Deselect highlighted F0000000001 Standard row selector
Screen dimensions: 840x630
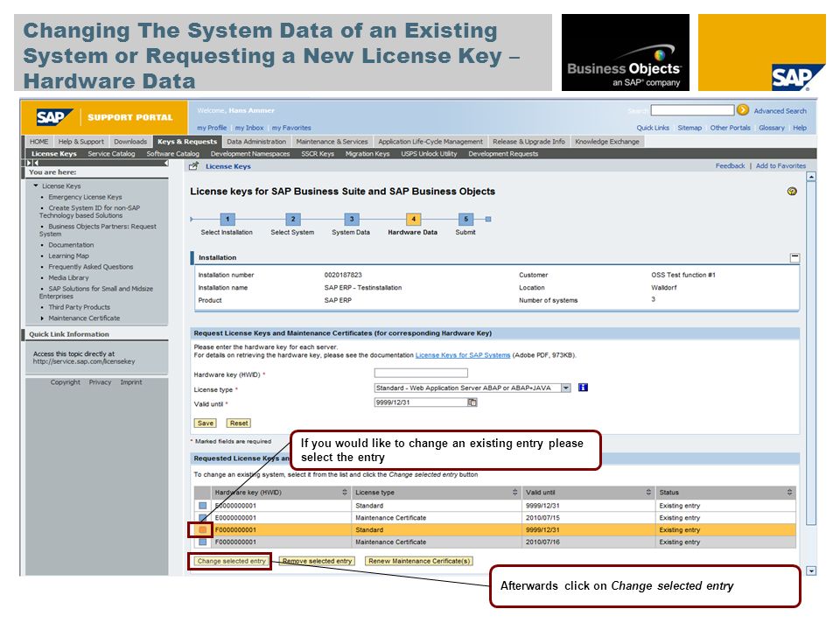click(x=202, y=530)
